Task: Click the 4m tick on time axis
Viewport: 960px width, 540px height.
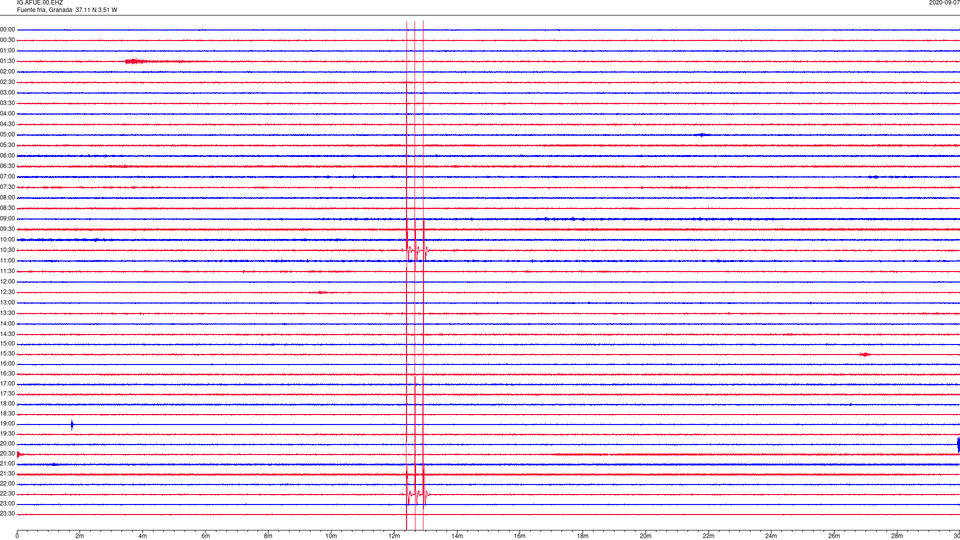Action: coord(143,536)
